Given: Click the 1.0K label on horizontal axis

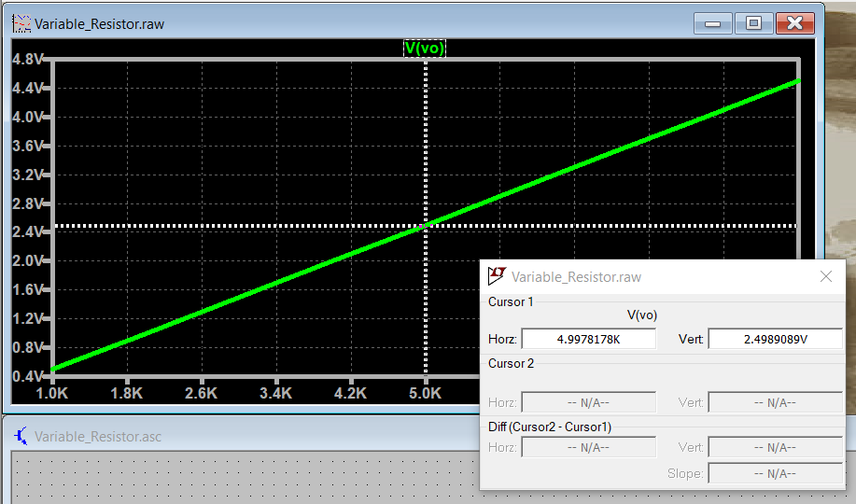Looking at the screenshot, I should click(52, 394).
